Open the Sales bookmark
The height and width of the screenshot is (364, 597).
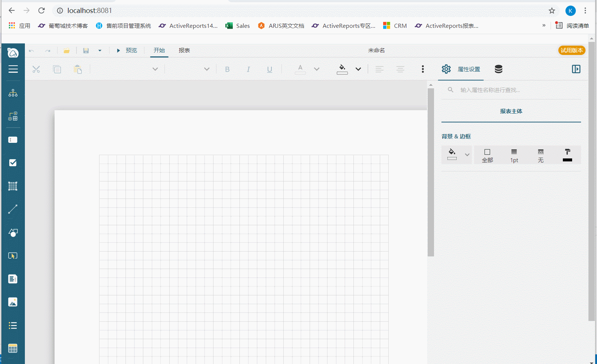click(238, 26)
